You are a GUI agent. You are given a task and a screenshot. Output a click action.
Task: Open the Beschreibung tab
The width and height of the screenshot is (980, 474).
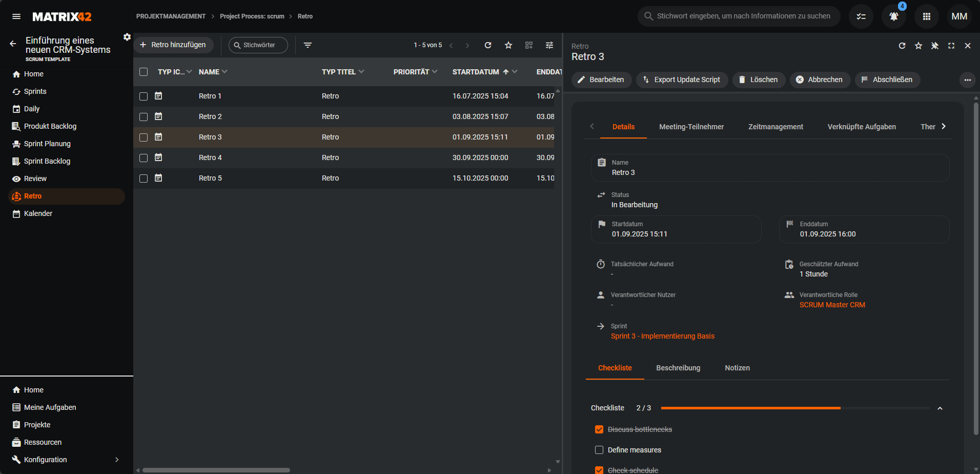[x=678, y=368]
